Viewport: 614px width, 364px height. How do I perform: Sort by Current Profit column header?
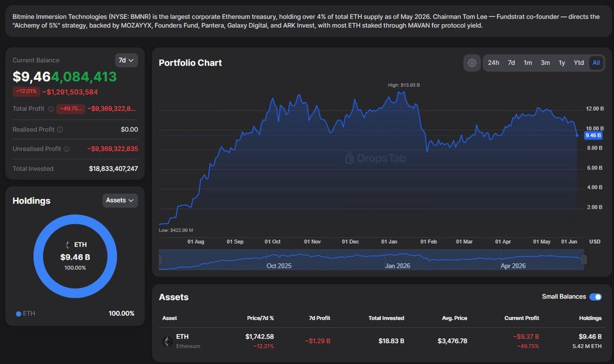click(521, 318)
